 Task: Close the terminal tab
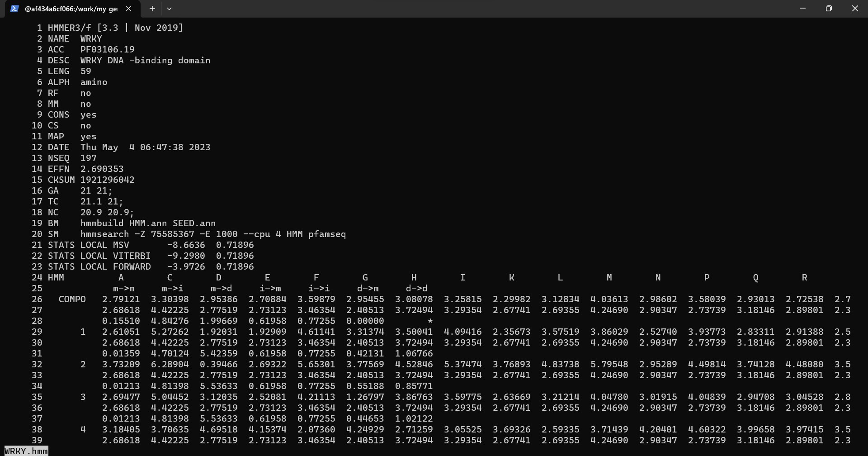click(128, 9)
